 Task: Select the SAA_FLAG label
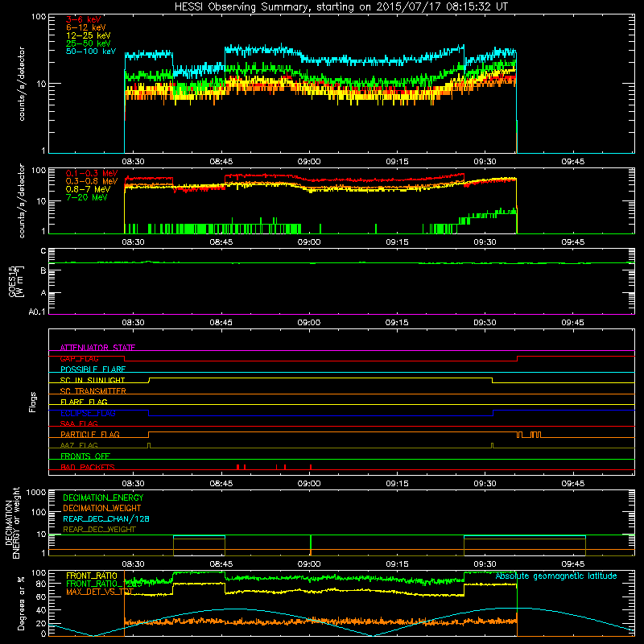pyautogui.click(x=79, y=423)
